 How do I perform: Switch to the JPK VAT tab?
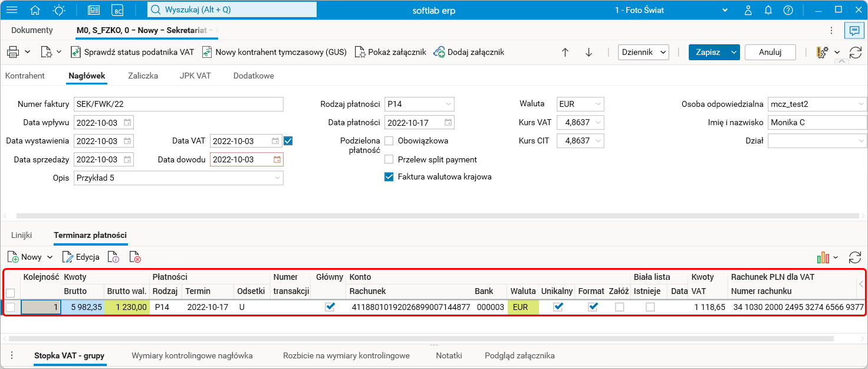point(195,76)
